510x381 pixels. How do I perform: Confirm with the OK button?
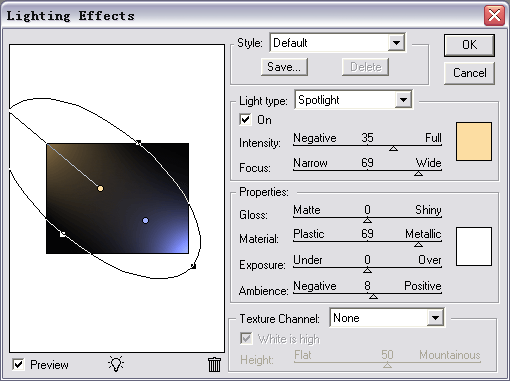tap(469, 45)
